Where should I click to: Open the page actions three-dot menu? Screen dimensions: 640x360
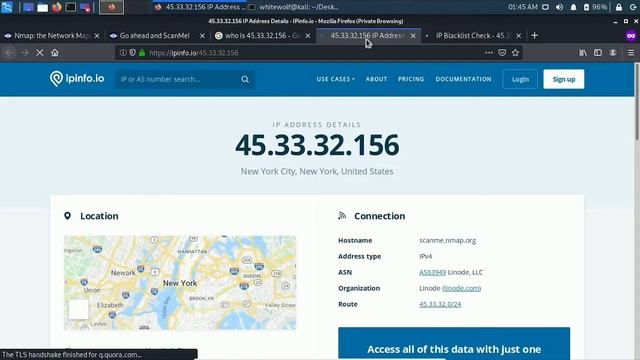click(489, 53)
